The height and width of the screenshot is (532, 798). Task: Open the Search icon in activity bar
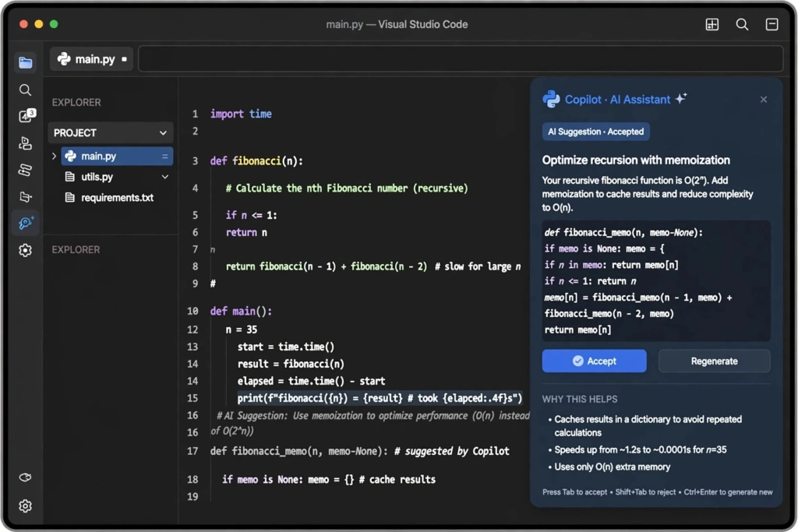25,90
